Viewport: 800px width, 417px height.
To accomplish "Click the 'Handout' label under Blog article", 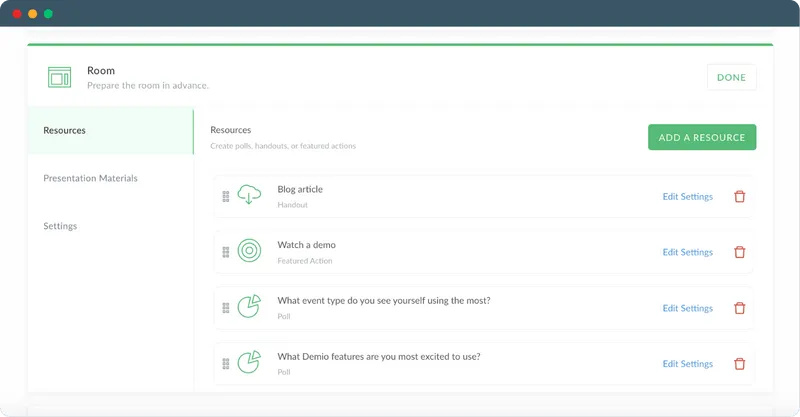I will pyautogui.click(x=292, y=205).
